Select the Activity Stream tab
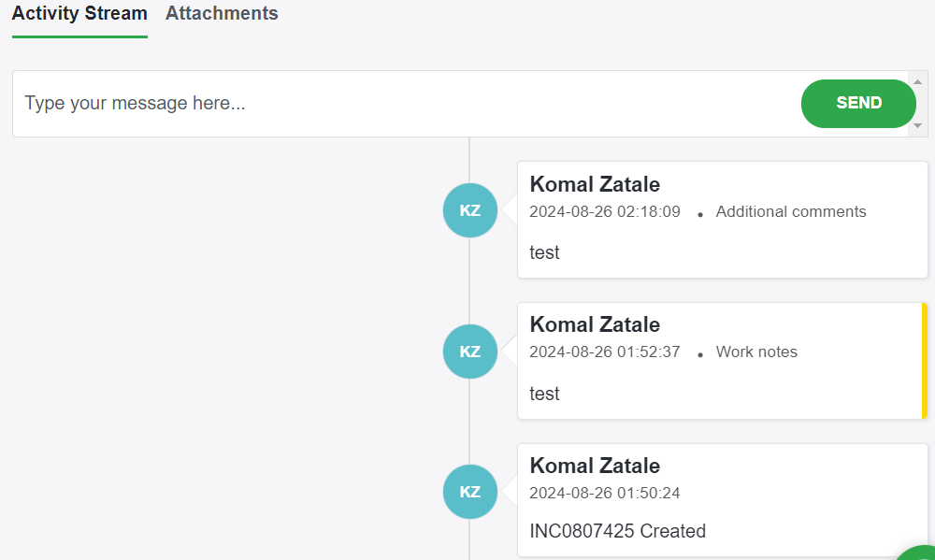Image resolution: width=935 pixels, height=560 pixels. click(x=79, y=13)
